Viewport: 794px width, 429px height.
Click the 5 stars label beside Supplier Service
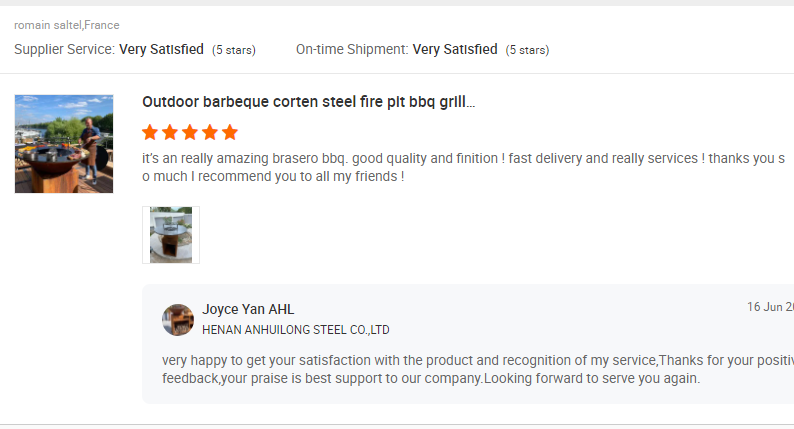(234, 50)
